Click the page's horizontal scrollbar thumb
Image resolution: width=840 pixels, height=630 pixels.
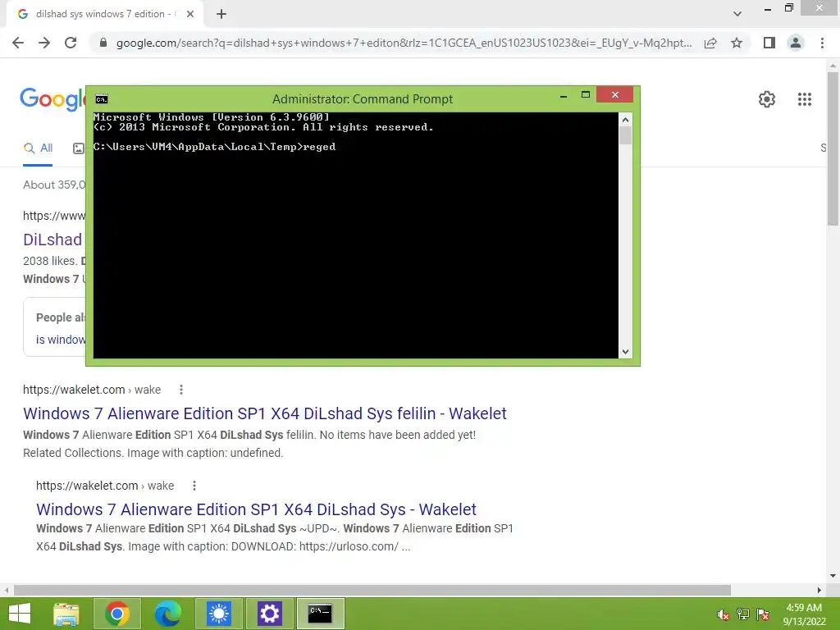[x=372, y=590]
